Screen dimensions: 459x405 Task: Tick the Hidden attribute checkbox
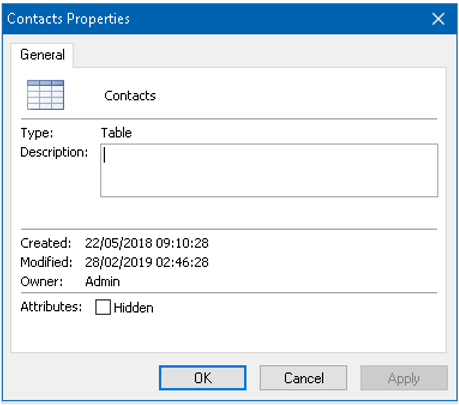(103, 307)
